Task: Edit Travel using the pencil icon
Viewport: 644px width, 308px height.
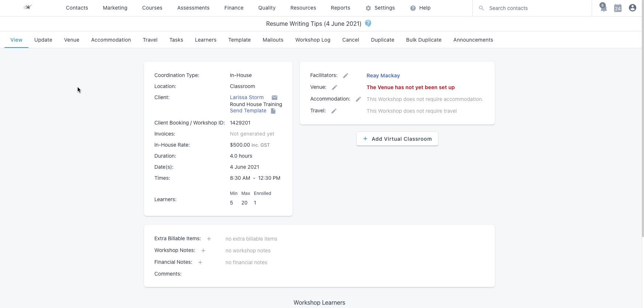Action: coord(334,111)
